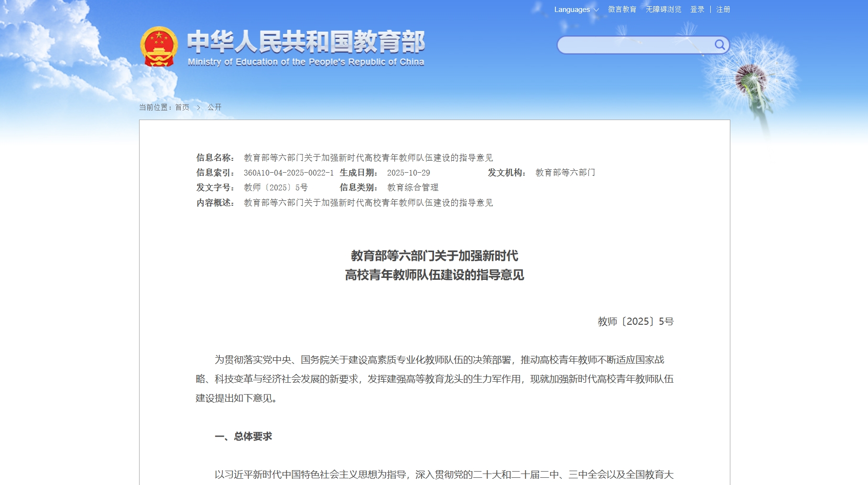Click the search magnifier icon

tap(720, 44)
